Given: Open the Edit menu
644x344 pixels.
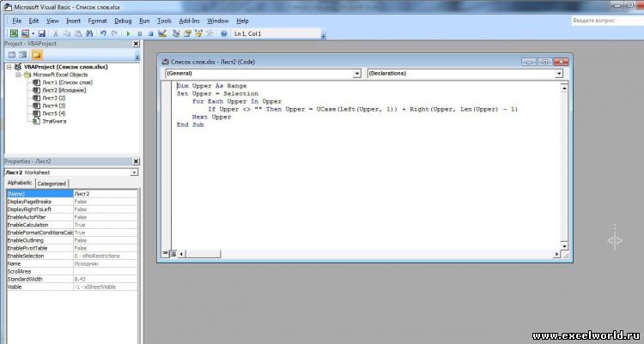Looking at the screenshot, I should 33,21.
